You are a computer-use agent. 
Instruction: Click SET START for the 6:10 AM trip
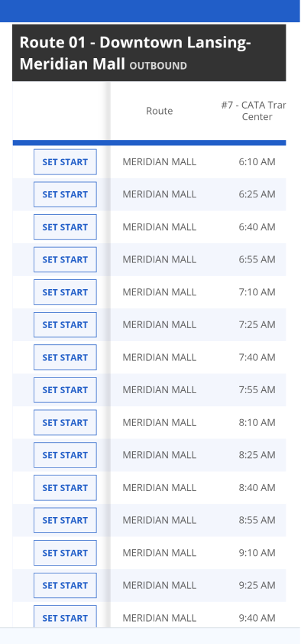[x=65, y=162]
